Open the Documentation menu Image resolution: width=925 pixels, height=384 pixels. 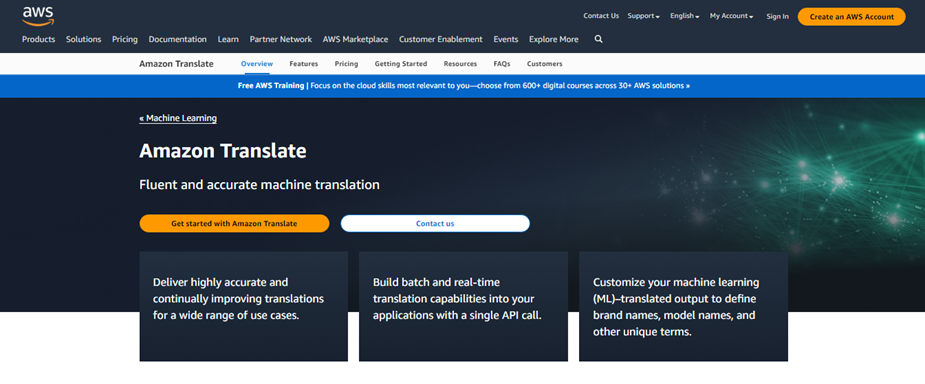(x=178, y=40)
